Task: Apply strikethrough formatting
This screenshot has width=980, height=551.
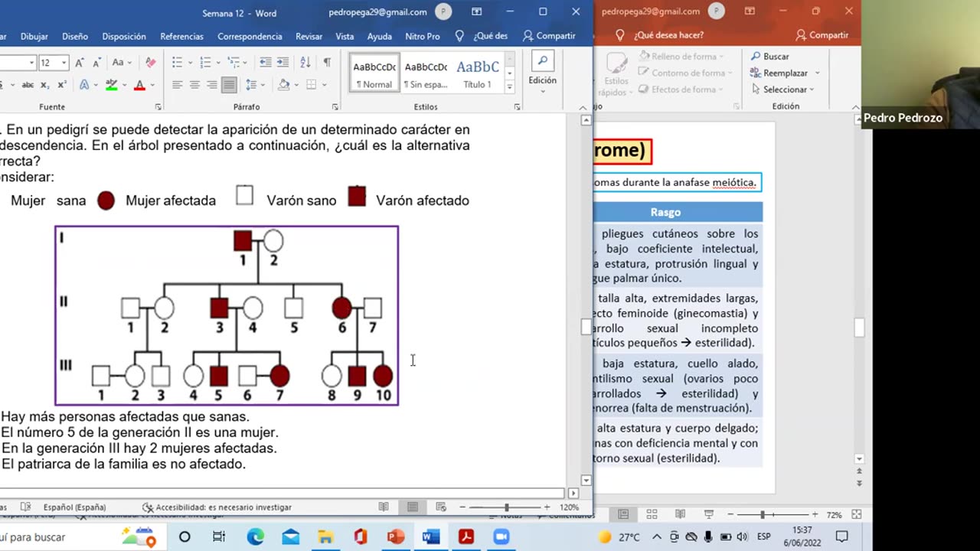Action: click(x=28, y=85)
